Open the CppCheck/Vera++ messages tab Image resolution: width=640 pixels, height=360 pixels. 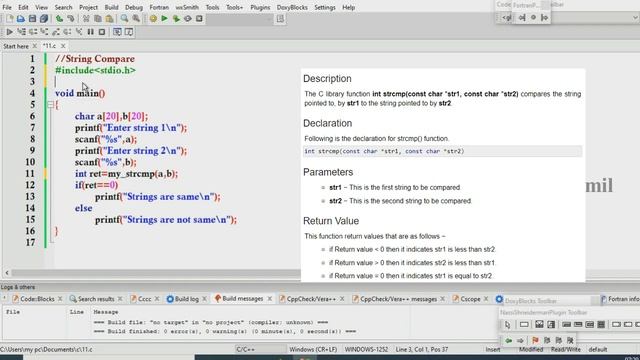pos(398,299)
